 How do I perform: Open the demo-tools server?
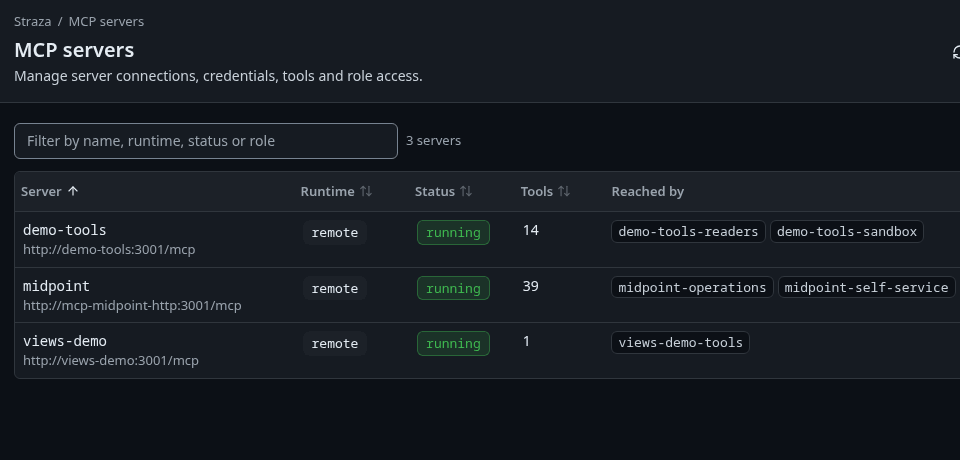pyautogui.click(x=65, y=230)
